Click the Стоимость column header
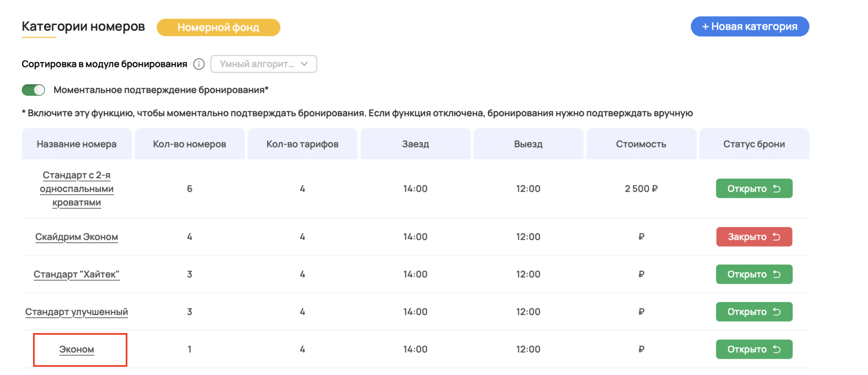This screenshot has width=868, height=375. pyautogui.click(x=641, y=144)
